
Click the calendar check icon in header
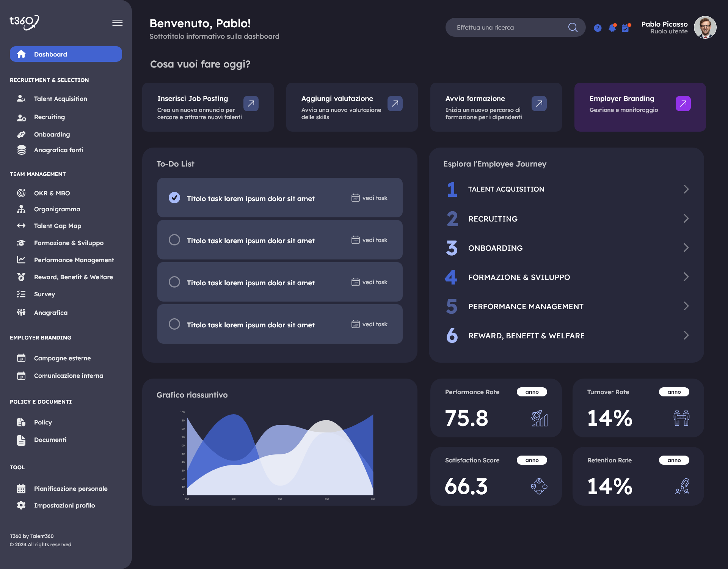pyautogui.click(x=625, y=28)
